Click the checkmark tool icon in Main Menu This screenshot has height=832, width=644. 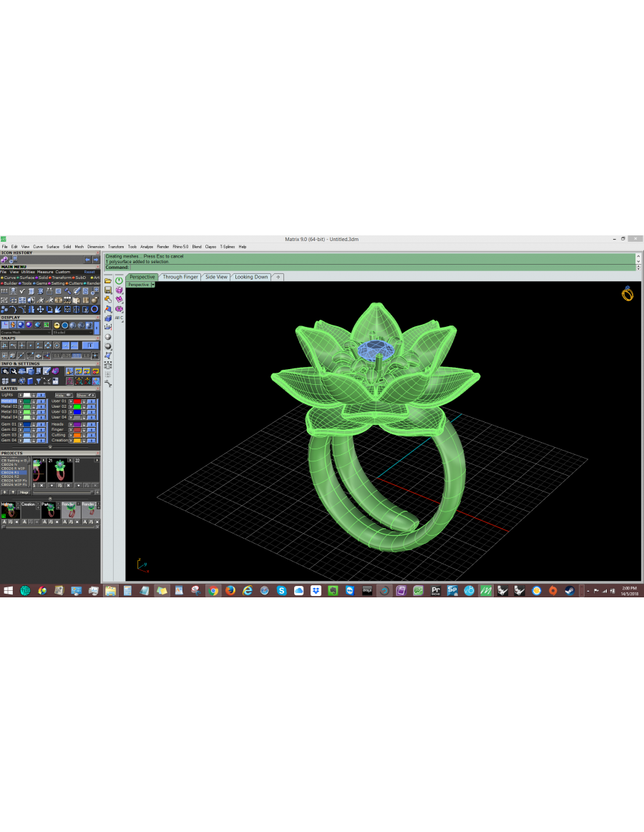(22, 291)
